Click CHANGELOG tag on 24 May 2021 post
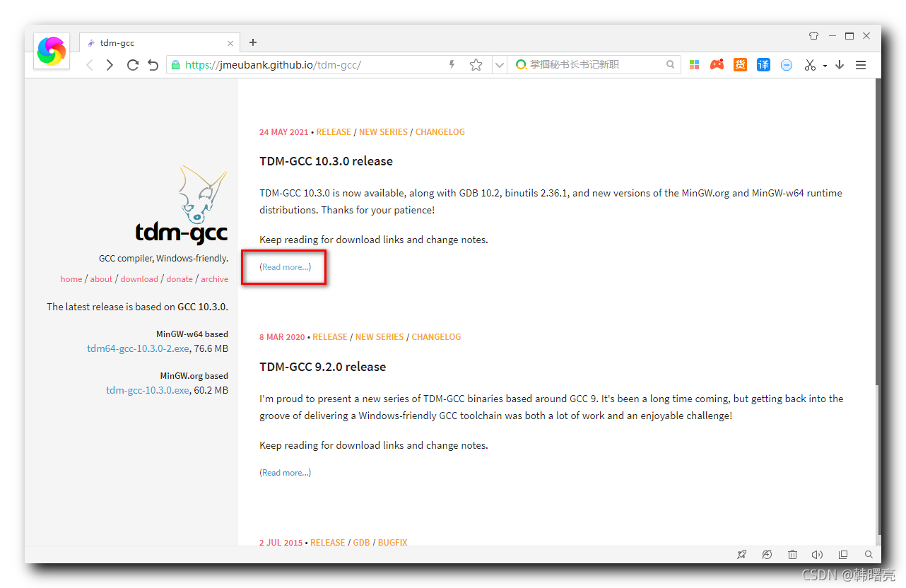 [440, 132]
